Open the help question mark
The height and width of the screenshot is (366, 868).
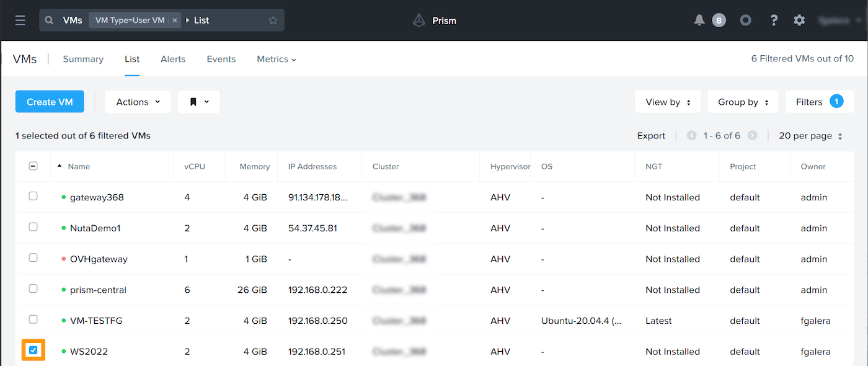tap(774, 20)
